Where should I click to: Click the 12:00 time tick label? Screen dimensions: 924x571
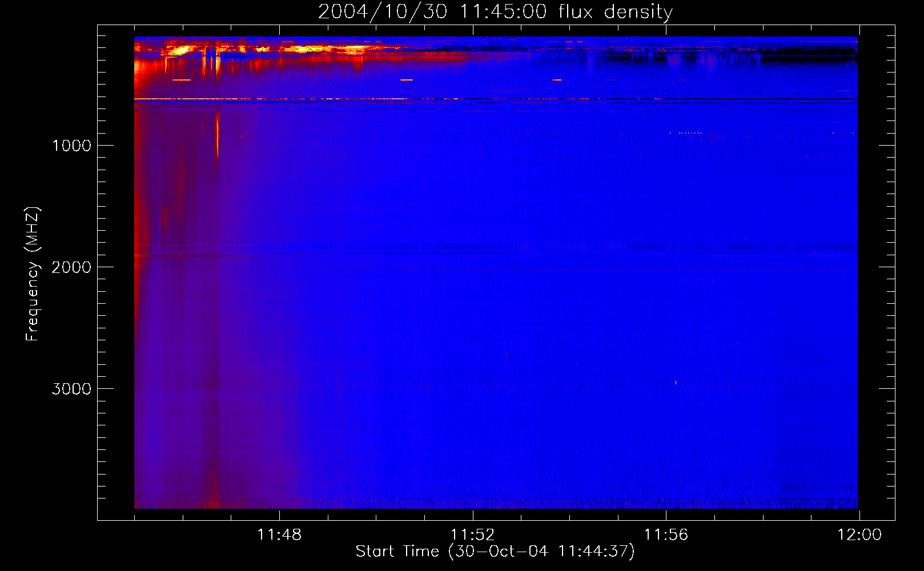859,534
